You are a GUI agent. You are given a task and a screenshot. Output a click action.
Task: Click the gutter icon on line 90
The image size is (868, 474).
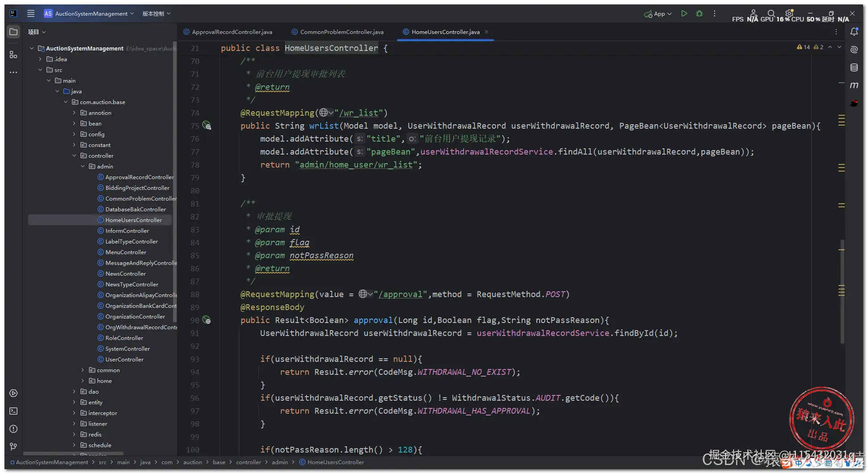[x=207, y=320]
